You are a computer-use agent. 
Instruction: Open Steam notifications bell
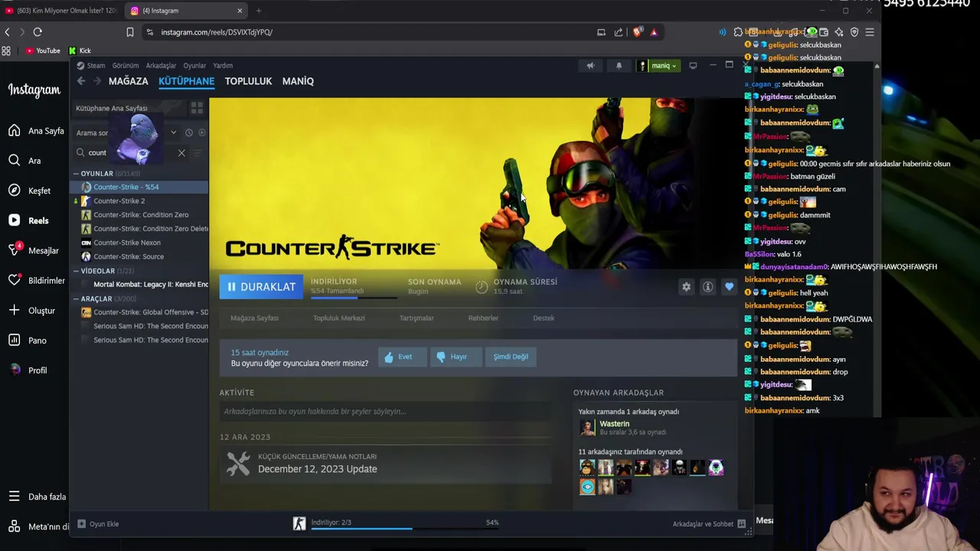(x=619, y=66)
